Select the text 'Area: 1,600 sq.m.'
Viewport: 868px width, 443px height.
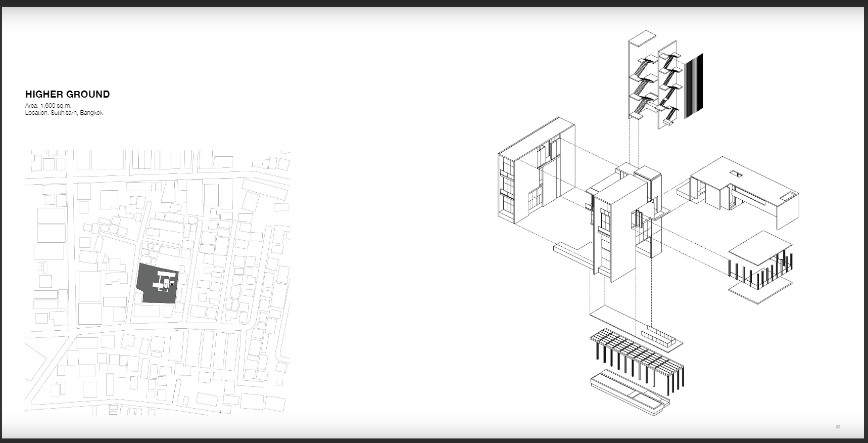coord(49,106)
